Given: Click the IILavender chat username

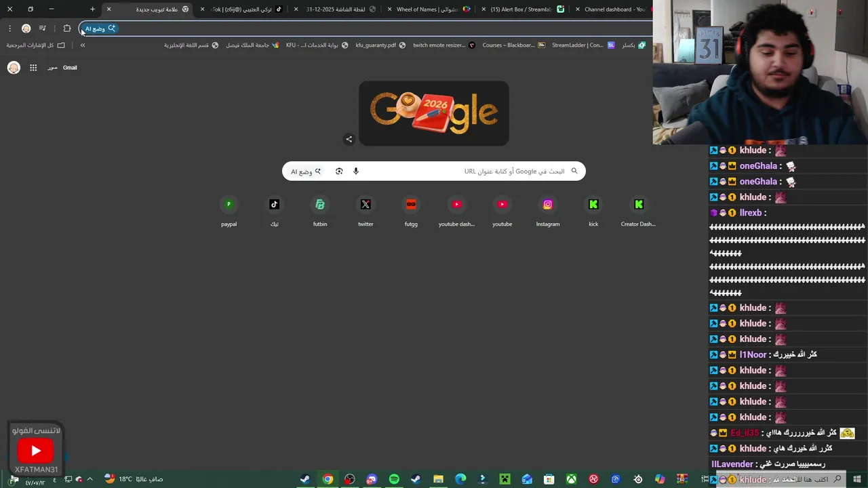Looking at the screenshot, I should point(732,464).
